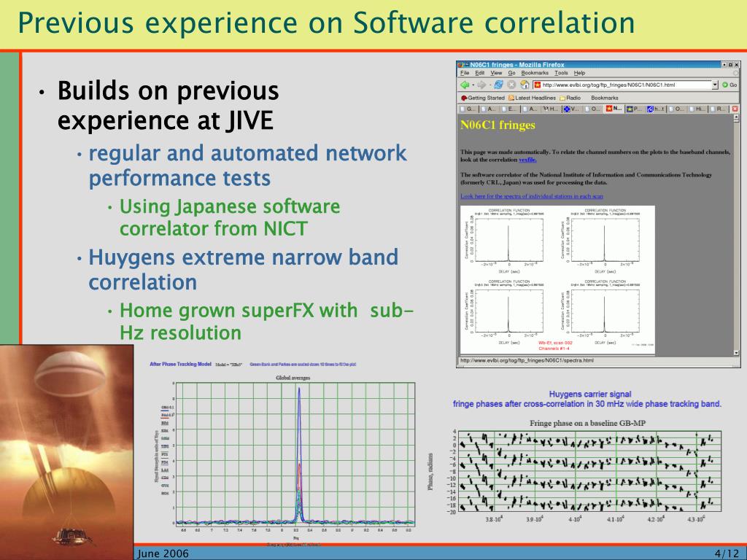
Task: Click the bottom-left correlation function plot
Action: tap(506, 312)
